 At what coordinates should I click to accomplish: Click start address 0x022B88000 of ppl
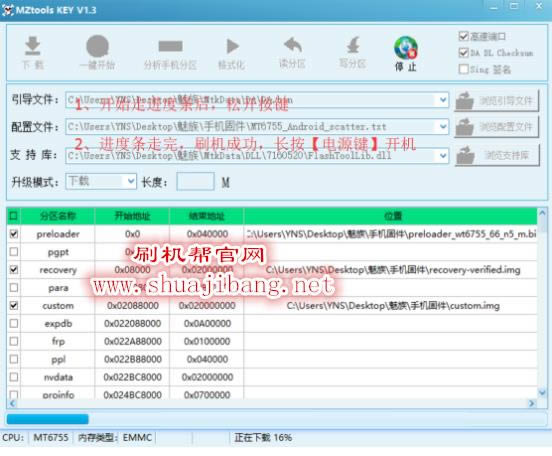[x=133, y=360]
